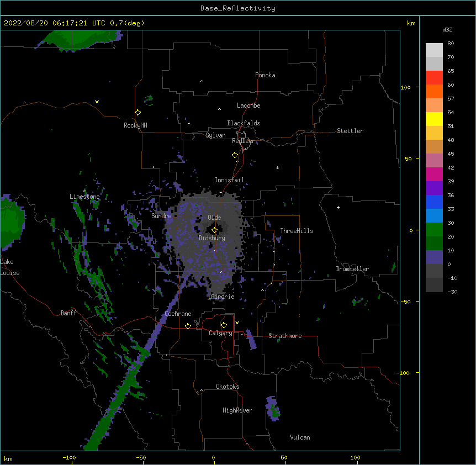Select the Okotoks label
The height and width of the screenshot is (465, 476).
tap(228, 387)
